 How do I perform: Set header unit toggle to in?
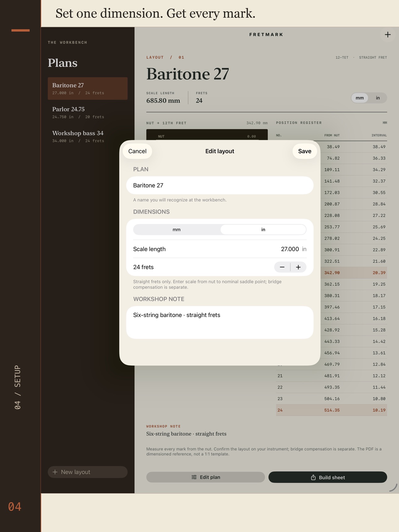378,98
